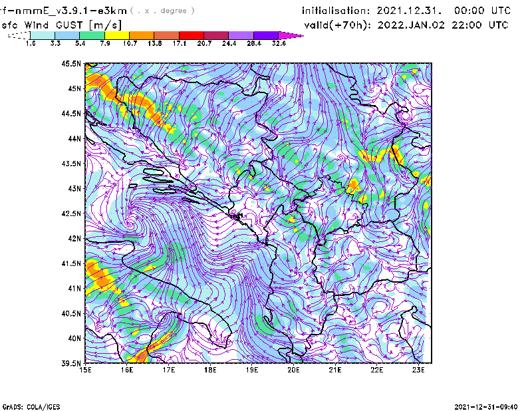Click the orange 10.7–13.8 legend swatch
Screen dimensions: 532x411
coord(142,35)
